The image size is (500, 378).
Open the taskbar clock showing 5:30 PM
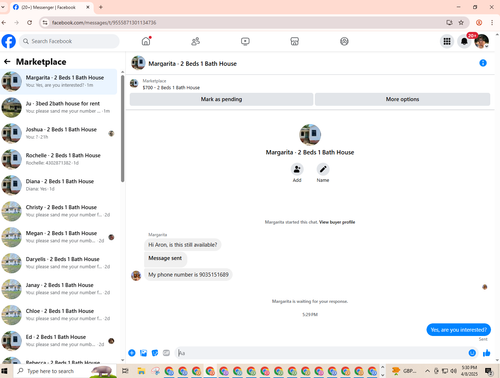point(469,371)
